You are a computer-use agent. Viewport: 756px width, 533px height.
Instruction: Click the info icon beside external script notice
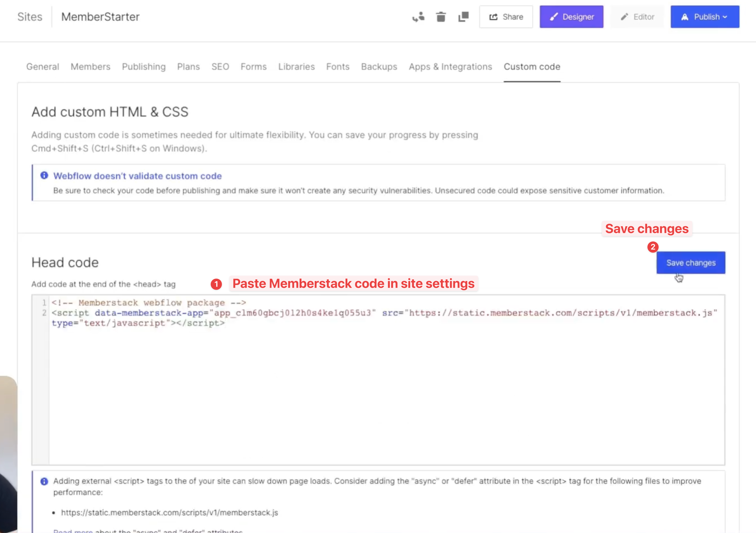click(44, 481)
